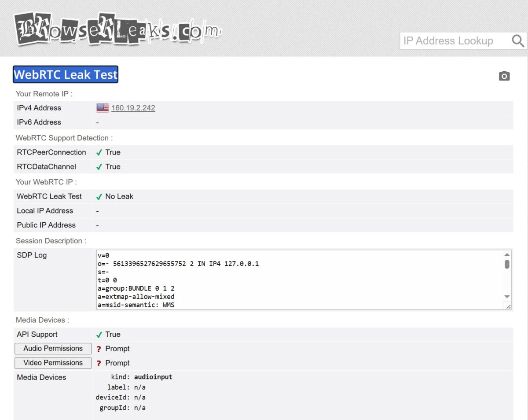Click the SDP Log scroll up arrow
The image size is (528, 420).
point(507,254)
